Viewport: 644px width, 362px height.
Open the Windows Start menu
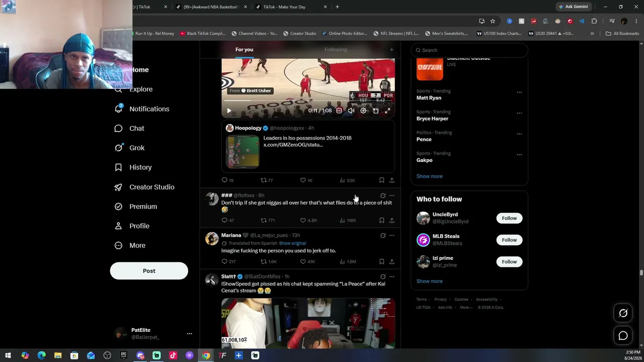click(x=8, y=355)
